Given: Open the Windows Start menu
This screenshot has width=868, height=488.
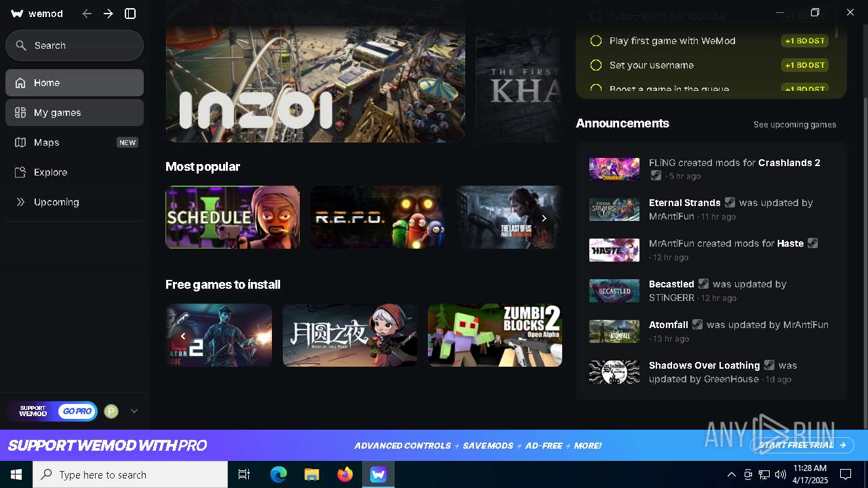Looking at the screenshot, I should tap(16, 474).
